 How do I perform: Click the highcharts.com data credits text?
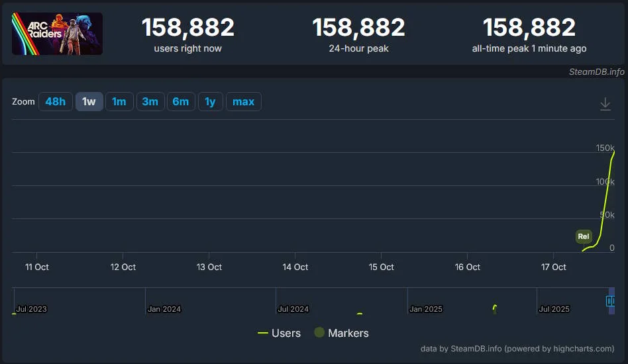[x=517, y=348]
